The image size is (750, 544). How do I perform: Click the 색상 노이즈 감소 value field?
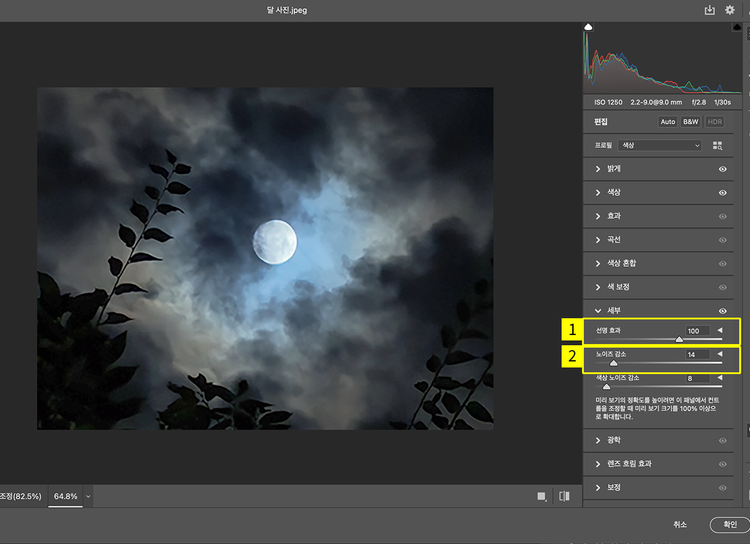point(697,379)
